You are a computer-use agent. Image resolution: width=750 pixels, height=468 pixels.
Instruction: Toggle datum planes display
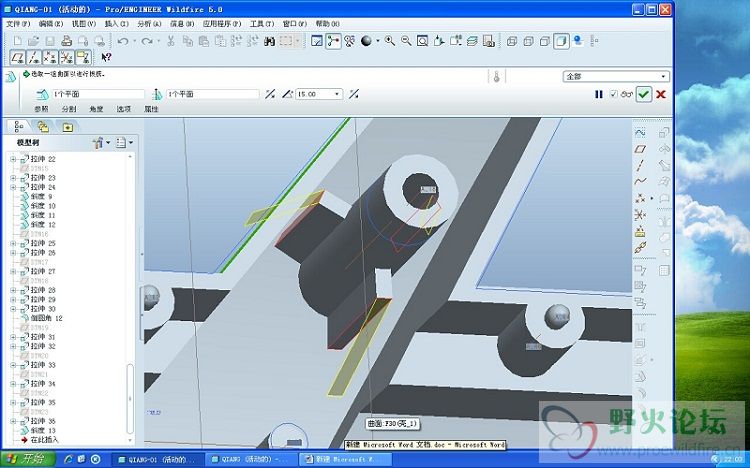[x=18, y=58]
